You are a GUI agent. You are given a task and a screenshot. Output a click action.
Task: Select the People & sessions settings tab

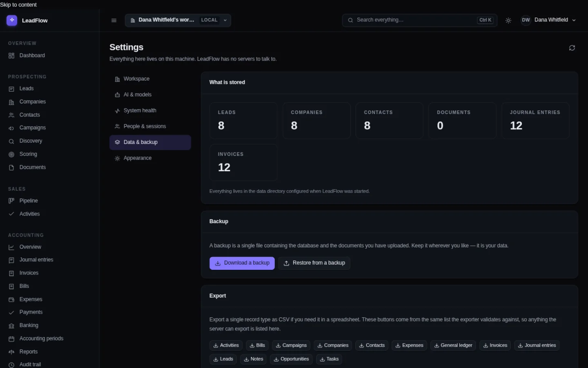pyautogui.click(x=150, y=127)
